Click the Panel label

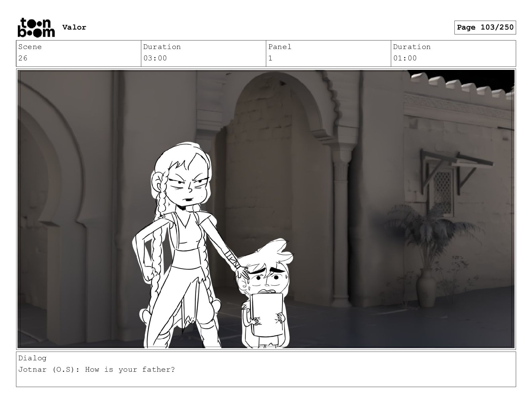point(280,47)
